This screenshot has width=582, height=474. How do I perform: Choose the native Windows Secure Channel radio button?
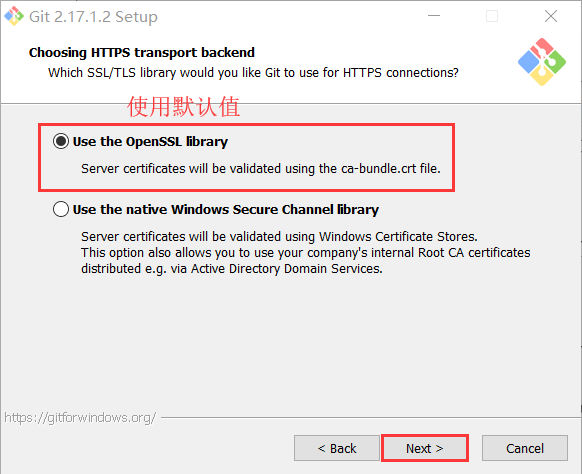tap(61, 209)
